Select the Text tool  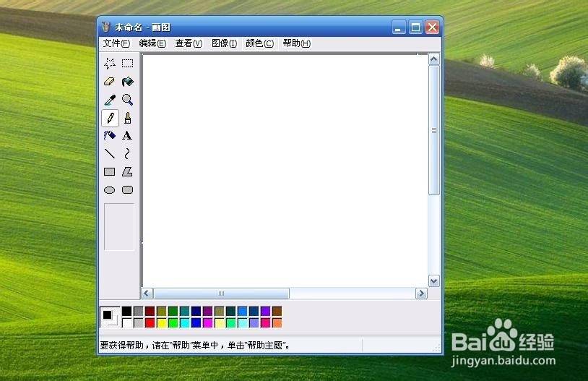(x=128, y=135)
